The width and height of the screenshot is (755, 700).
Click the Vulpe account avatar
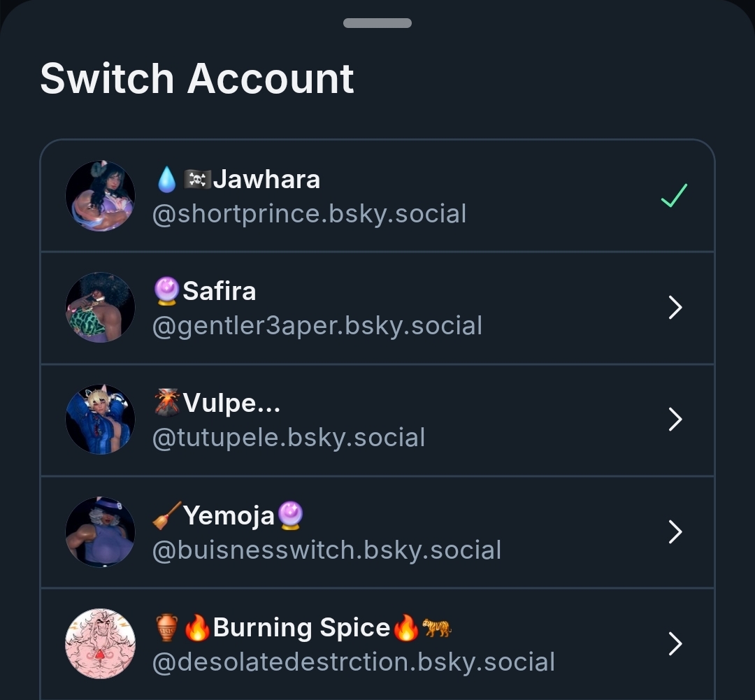pyautogui.click(x=100, y=420)
